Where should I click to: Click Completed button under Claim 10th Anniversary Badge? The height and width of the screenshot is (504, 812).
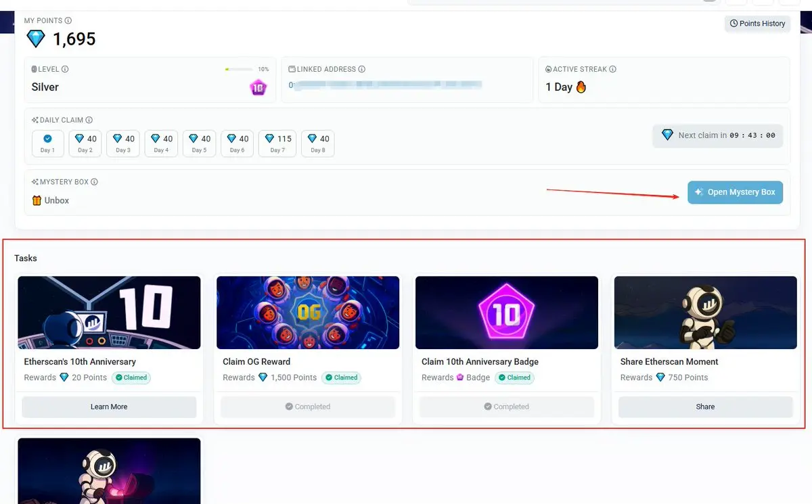click(x=507, y=407)
